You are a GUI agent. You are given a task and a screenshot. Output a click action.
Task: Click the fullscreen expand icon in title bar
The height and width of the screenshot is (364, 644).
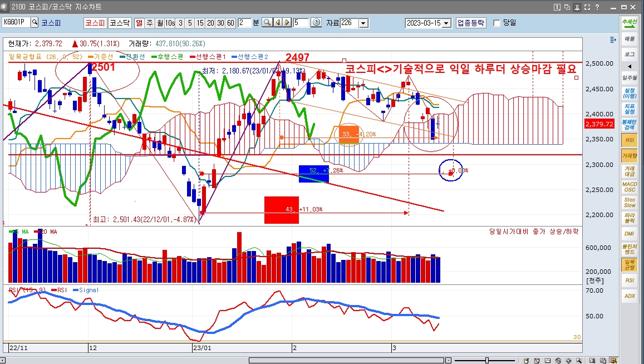click(587, 7)
